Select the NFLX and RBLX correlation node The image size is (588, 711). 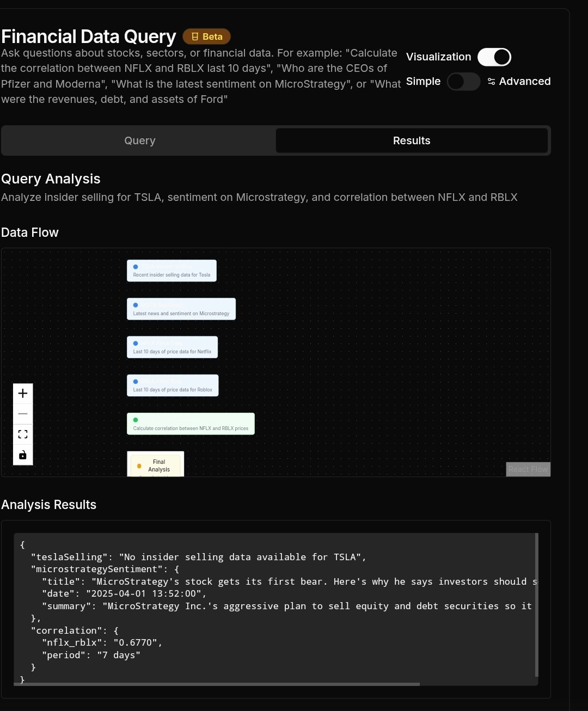pos(191,424)
